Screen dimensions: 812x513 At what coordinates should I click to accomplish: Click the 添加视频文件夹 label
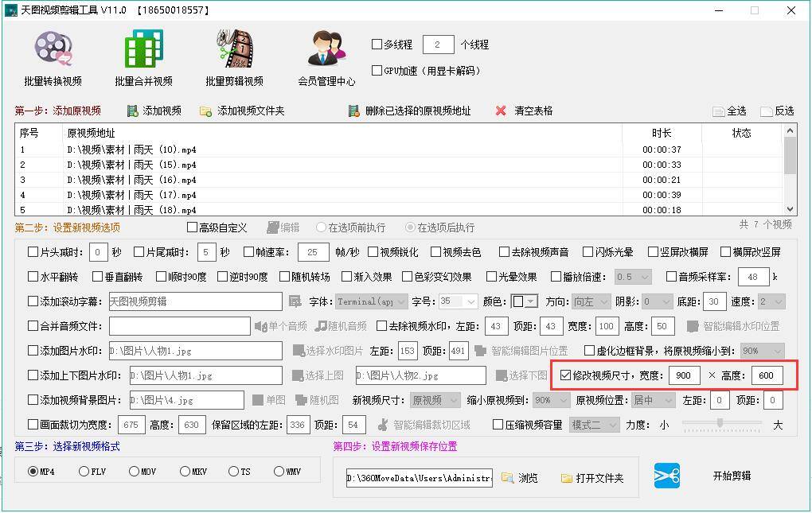point(251,111)
